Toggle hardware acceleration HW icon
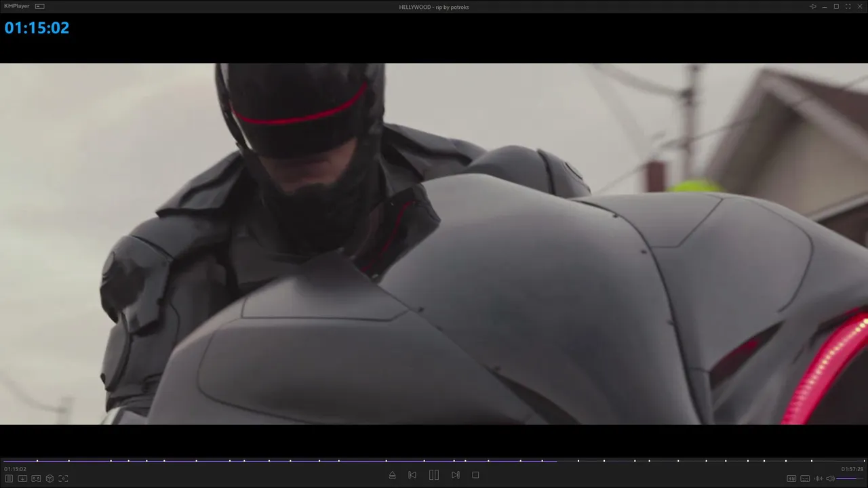Viewport: 868px width, 488px height. point(791,479)
